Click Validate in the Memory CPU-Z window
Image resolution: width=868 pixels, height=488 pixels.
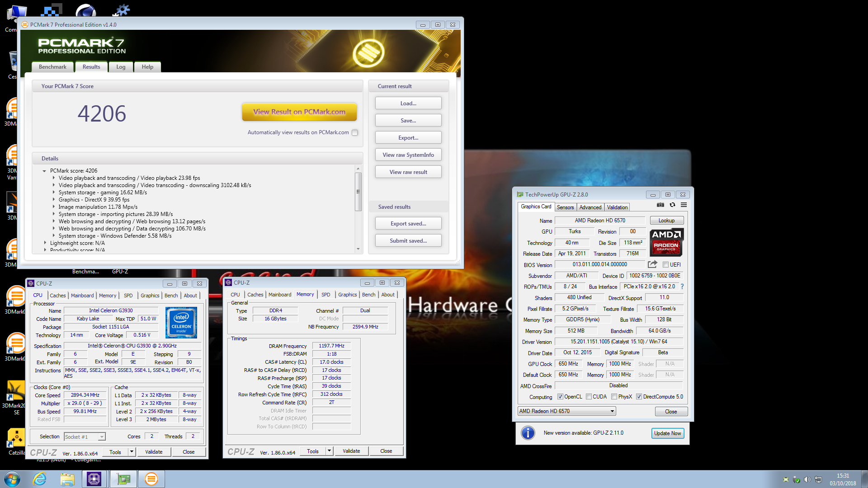[x=351, y=451]
